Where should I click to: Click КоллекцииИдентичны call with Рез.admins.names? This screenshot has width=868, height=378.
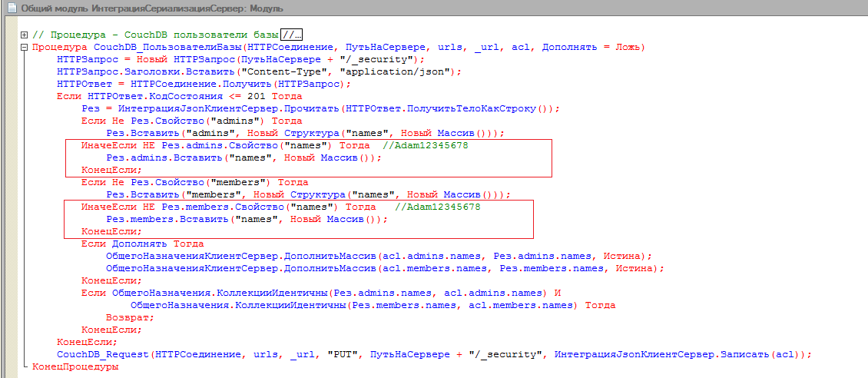tap(330, 293)
